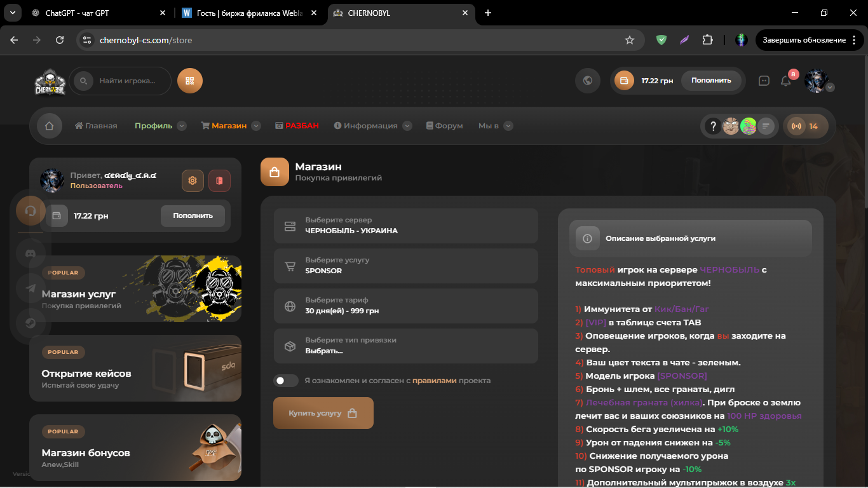Open the РАЗБАН menu item
The width and height of the screenshot is (868, 488).
point(297,126)
